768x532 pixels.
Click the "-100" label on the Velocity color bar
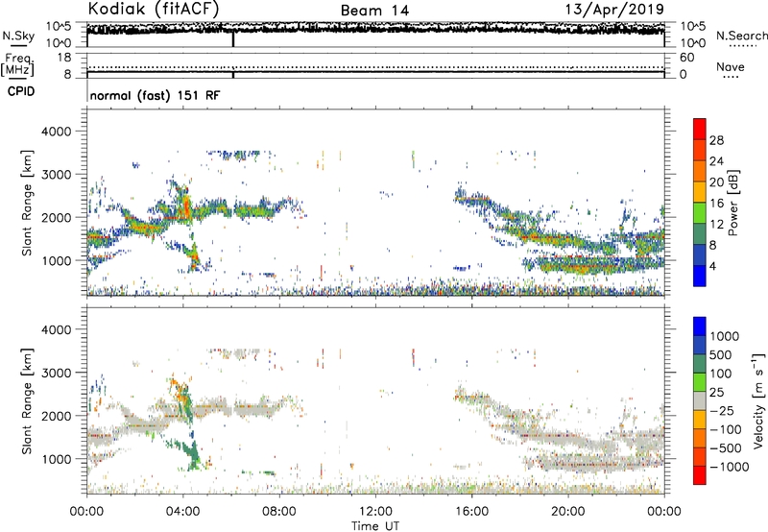coord(726,429)
